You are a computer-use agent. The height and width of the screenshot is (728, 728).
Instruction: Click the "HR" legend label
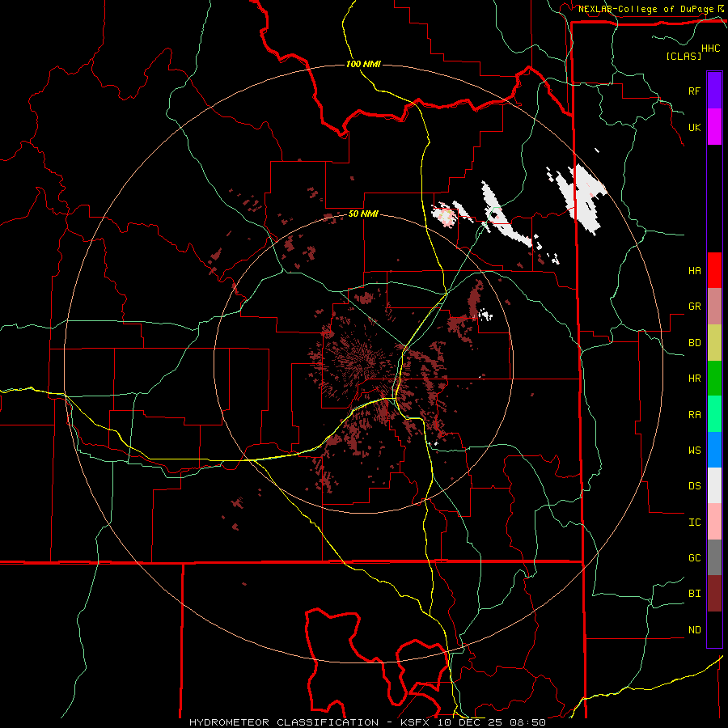tap(695, 379)
